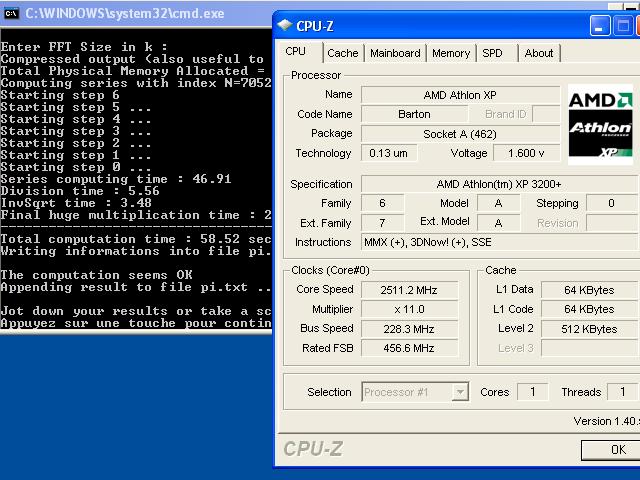Click the Level 2 value 512 KBytes
The width and height of the screenshot is (640, 480).
[589, 329]
